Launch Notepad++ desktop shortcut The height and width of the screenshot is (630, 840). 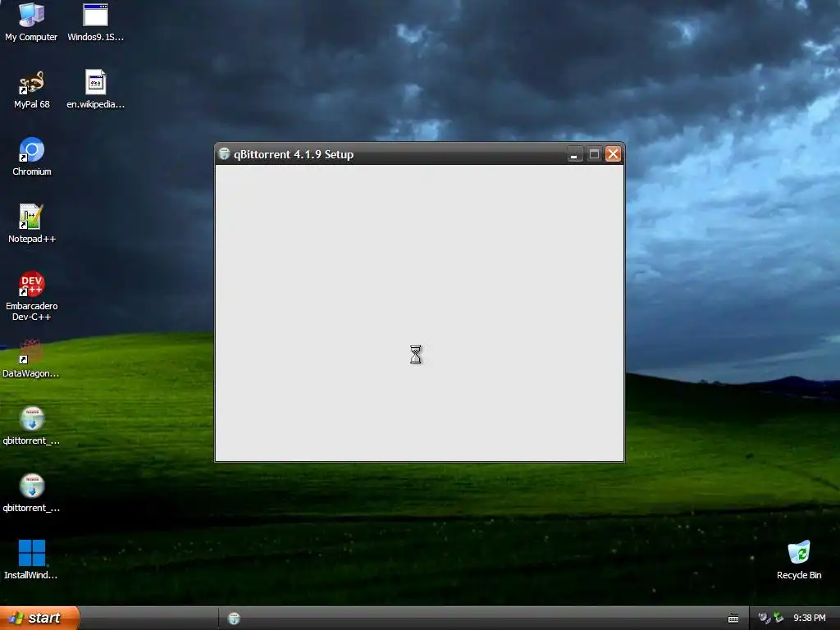(32, 224)
